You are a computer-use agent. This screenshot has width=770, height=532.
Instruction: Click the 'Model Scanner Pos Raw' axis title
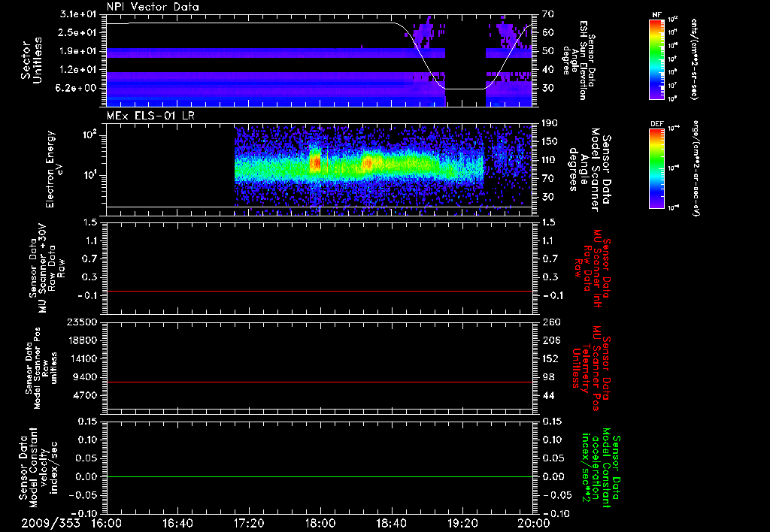tap(41, 368)
